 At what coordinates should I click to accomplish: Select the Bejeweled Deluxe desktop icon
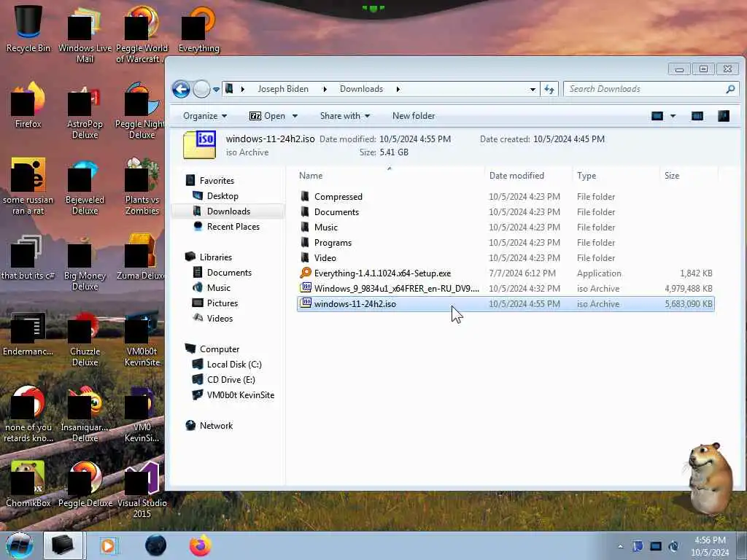click(85, 187)
